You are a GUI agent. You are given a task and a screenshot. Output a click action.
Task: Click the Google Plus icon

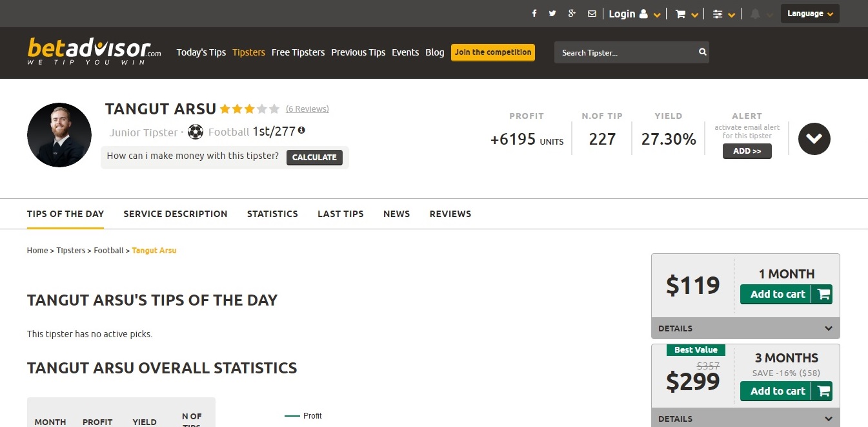[x=572, y=14]
